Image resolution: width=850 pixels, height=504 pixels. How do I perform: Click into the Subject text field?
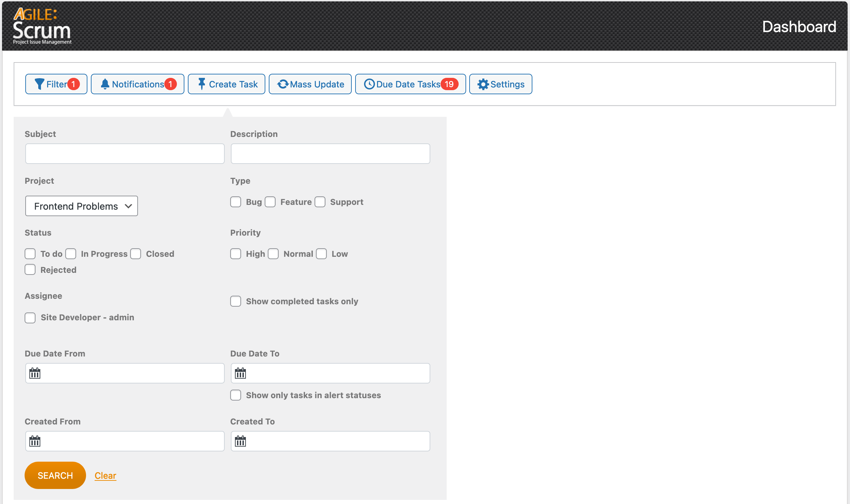click(125, 154)
